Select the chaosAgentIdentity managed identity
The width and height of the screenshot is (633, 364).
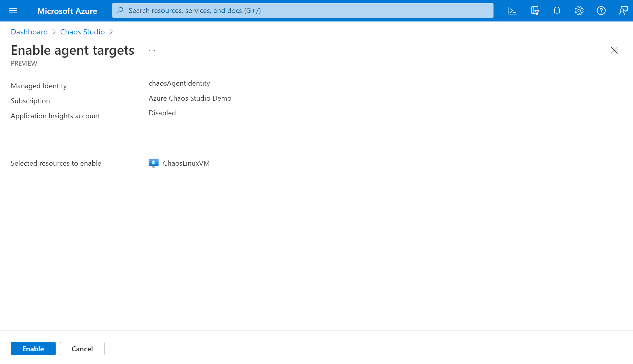[x=180, y=83]
